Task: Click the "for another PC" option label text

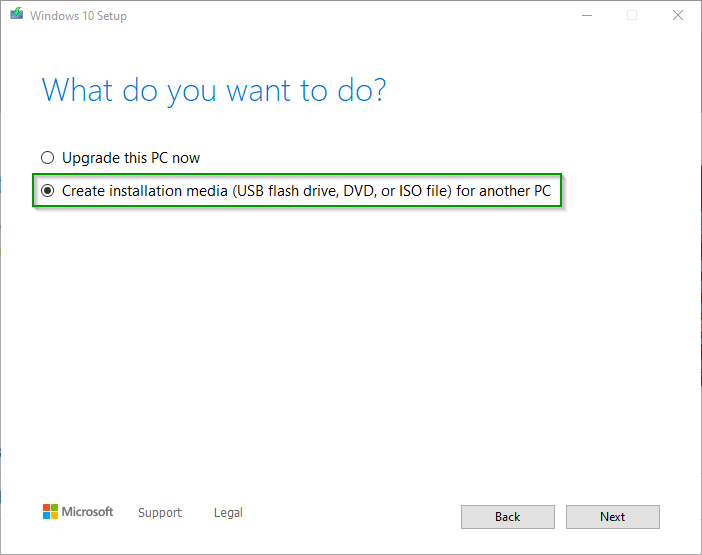Action: [504, 190]
